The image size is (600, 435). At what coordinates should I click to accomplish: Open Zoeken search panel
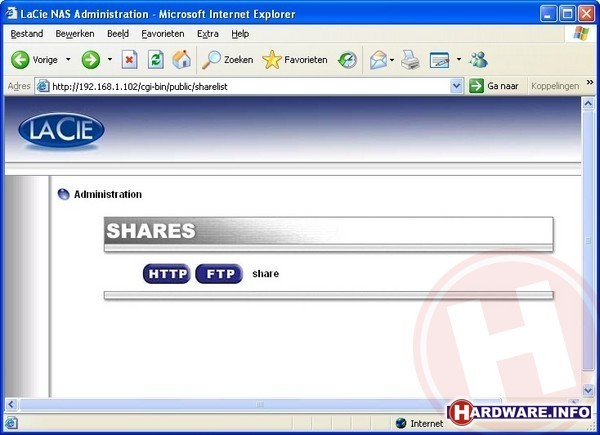pyautogui.click(x=228, y=60)
